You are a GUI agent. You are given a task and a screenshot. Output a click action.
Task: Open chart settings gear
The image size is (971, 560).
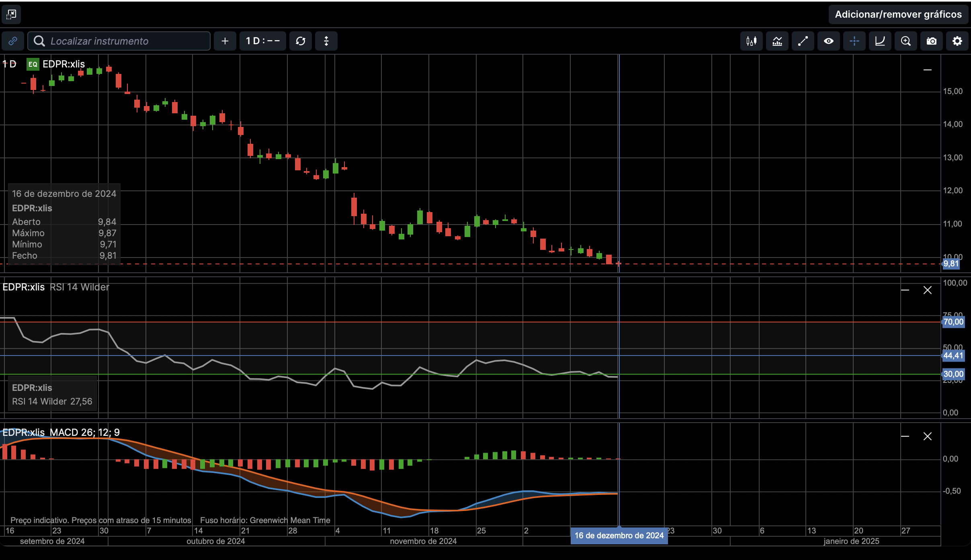[x=957, y=41]
